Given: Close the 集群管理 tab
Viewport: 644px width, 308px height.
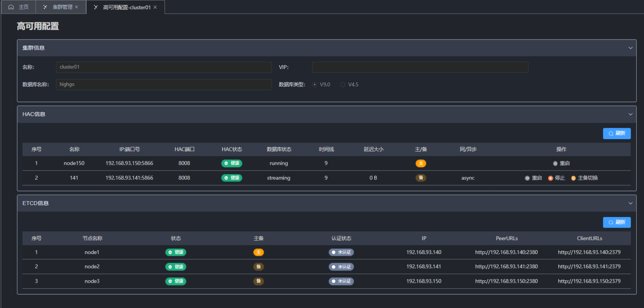Looking at the screenshot, I should [x=76, y=7].
